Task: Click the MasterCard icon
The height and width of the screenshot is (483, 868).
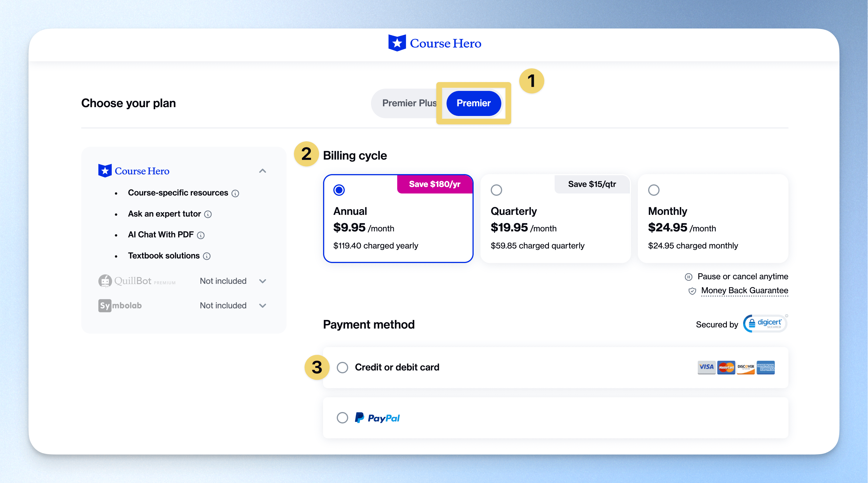Action: click(726, 367)
